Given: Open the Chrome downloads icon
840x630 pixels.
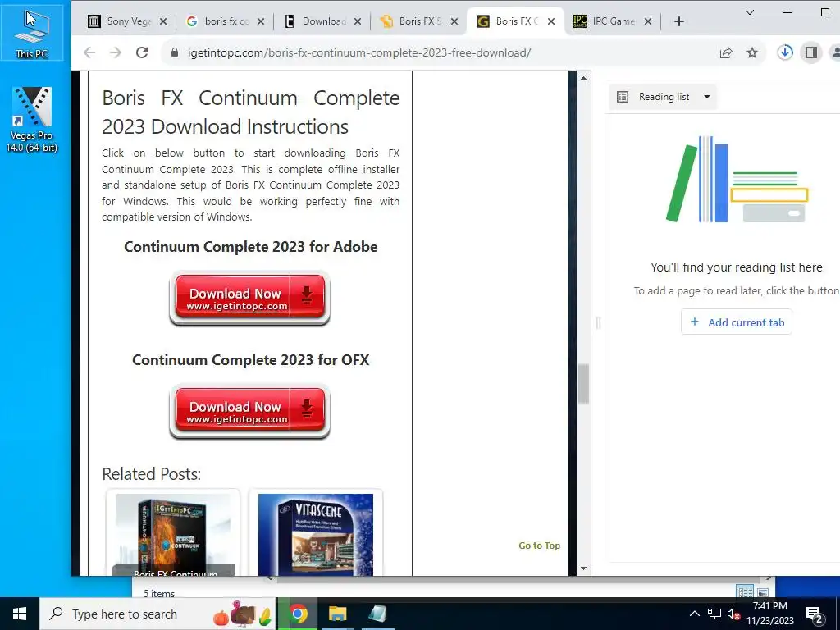Looking at the screenshot, I should [785, 52].
